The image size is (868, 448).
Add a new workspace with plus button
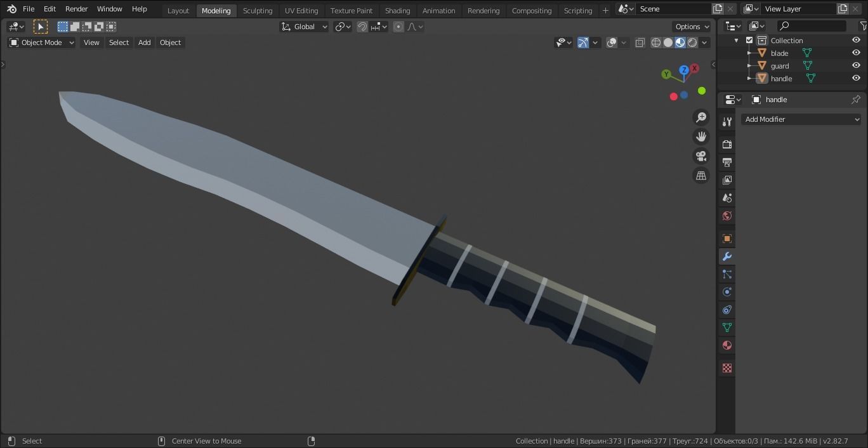click(605, 10)
